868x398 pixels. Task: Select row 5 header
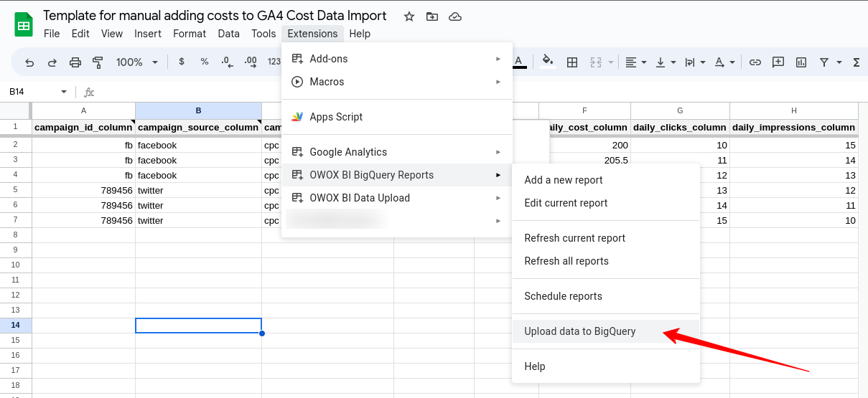(15, 190)
